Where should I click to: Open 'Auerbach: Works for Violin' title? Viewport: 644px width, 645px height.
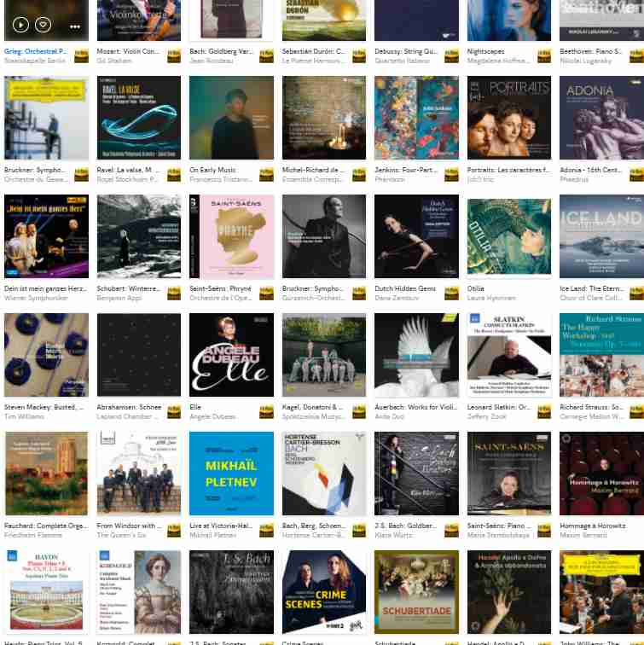pyautogui.click(x=415, y=407)
